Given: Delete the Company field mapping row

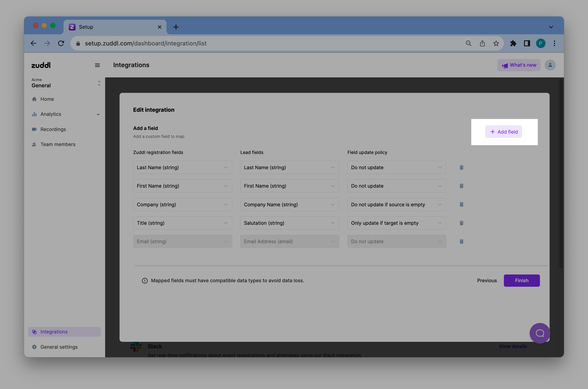Looking at the screenshot, I should point(461,204).
